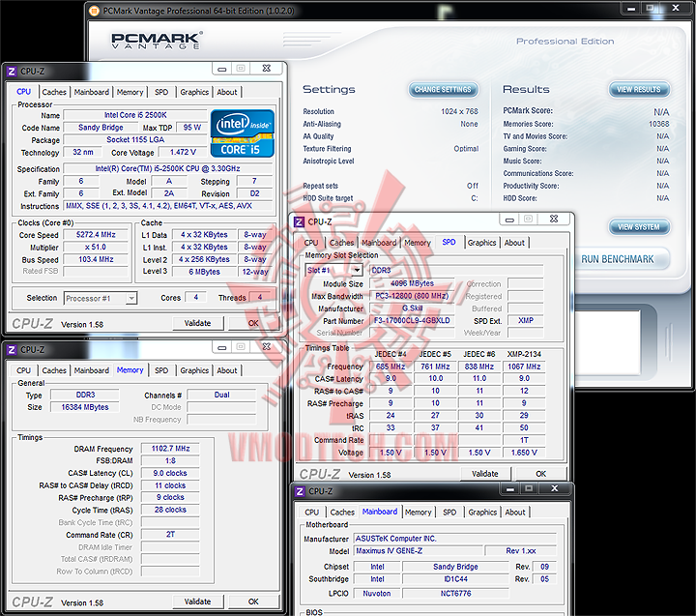Click the Memory Size 16384 MBytes field
This screenshot has height=616, width=696.
coord(85,407)
